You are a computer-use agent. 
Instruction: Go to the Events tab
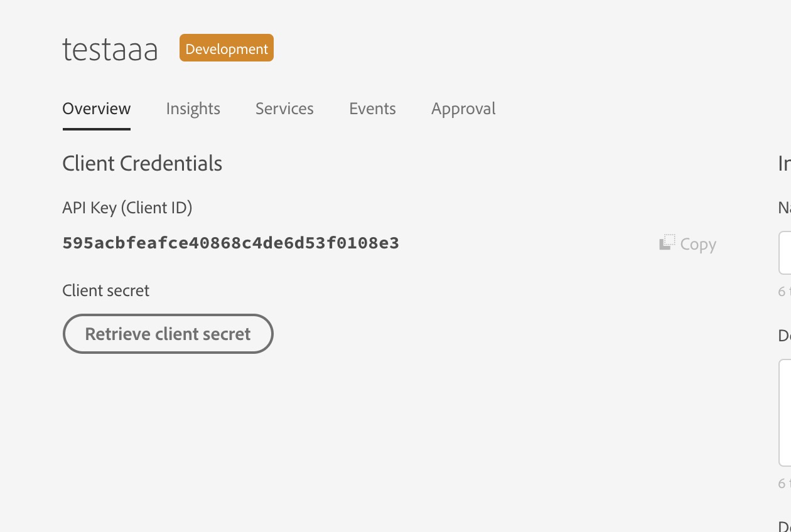pos(372,109)
